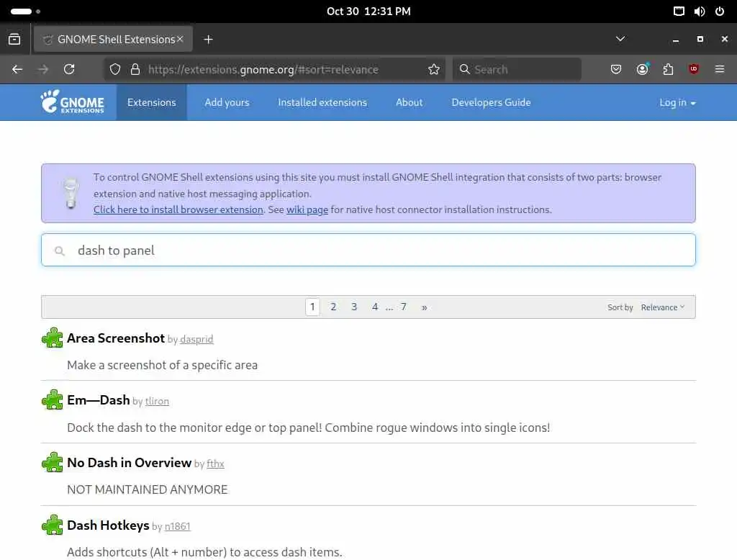
Task: Open the Developers Guide
Action: (491, 102)
